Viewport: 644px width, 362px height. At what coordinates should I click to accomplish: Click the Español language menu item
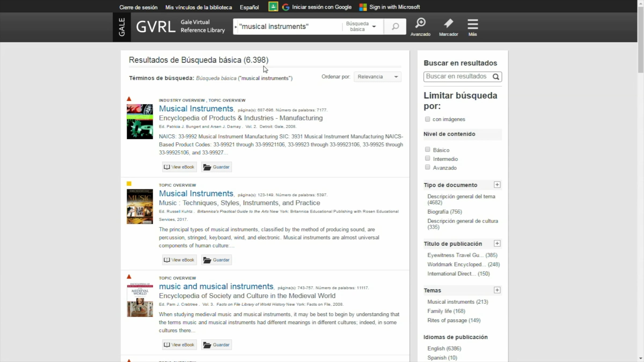(x=249, y=7)
